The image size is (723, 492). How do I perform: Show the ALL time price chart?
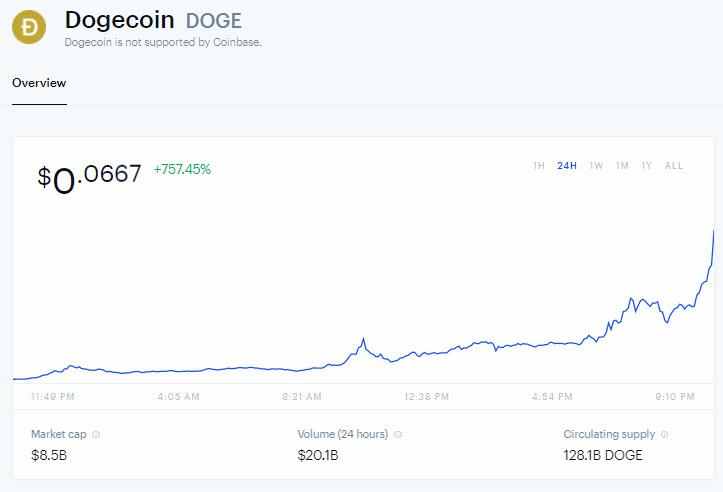674,166
